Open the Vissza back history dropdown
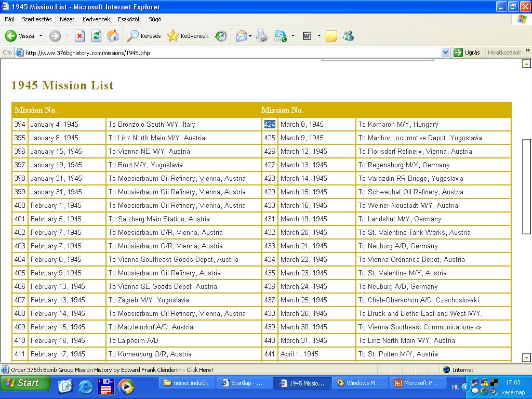The height and width of the screenshot is (399, 532). tap(41, 36)
